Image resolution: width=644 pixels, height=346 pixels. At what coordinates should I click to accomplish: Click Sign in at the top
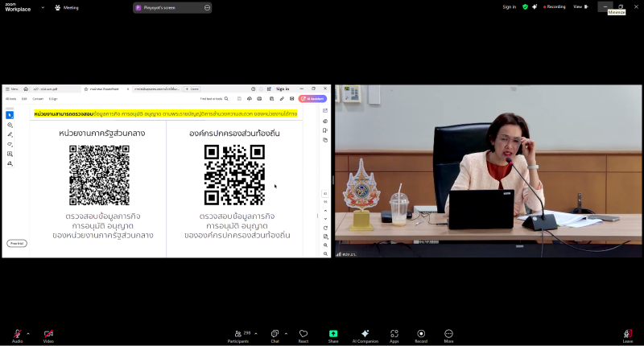[509, 6]
